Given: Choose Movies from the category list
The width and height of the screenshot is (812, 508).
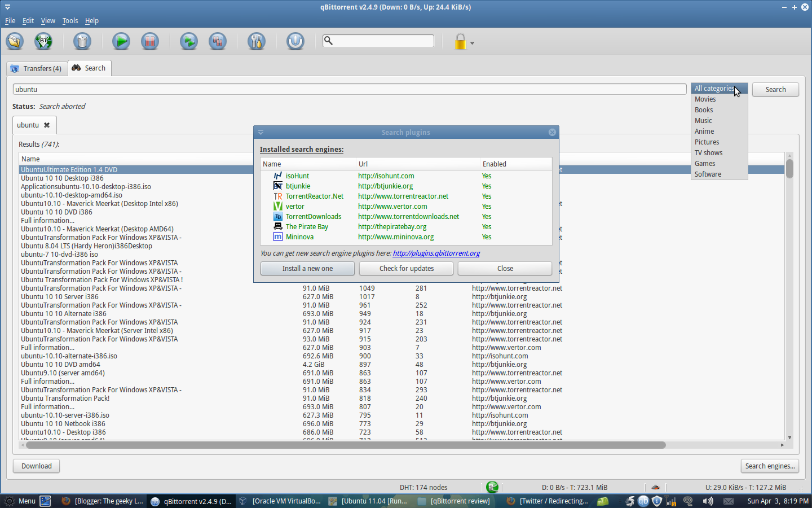Looking at the screenshot, I should (720, 99).
